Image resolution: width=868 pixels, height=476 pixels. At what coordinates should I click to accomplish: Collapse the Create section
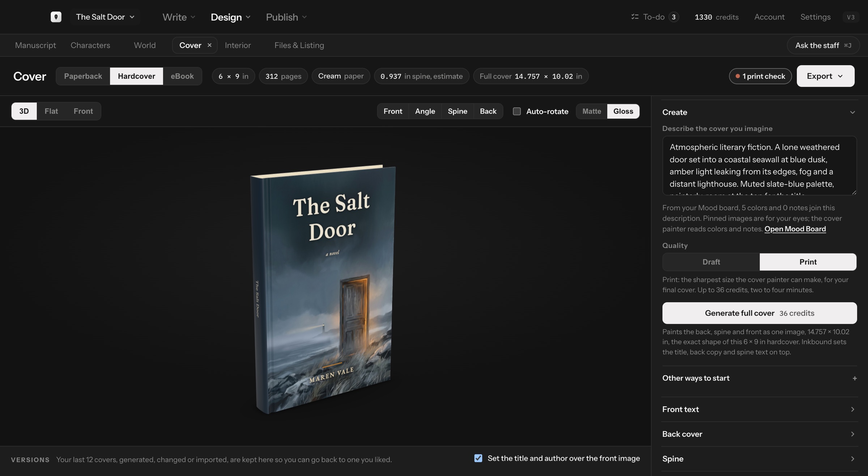759,112
